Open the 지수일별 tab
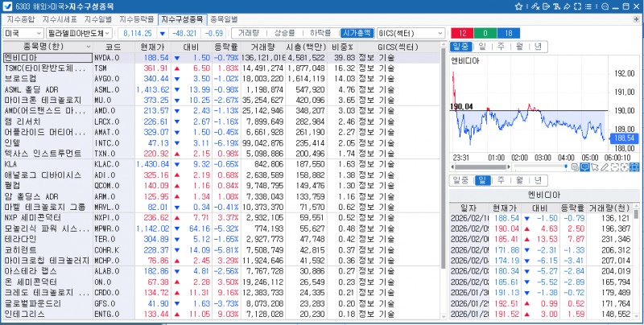 point(98,19)
